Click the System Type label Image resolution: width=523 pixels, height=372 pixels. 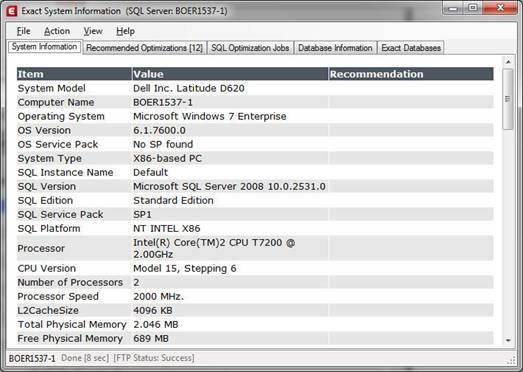tap(50, 158)
